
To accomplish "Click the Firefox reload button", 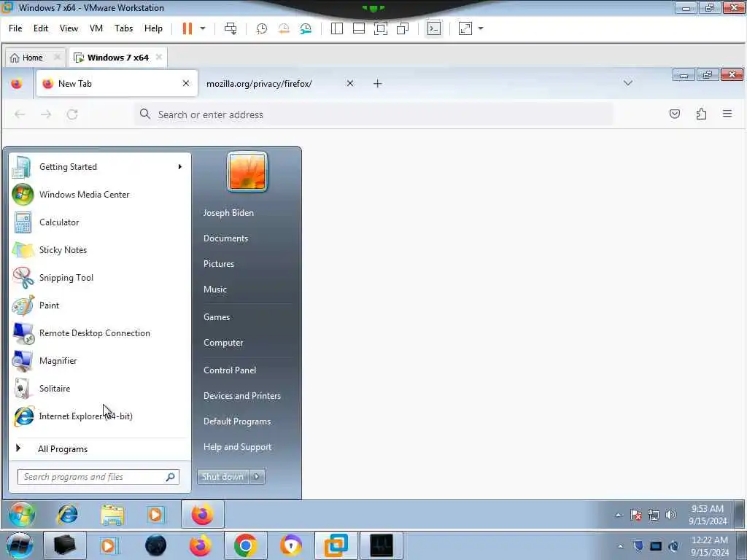I will (x=72, y=114).
